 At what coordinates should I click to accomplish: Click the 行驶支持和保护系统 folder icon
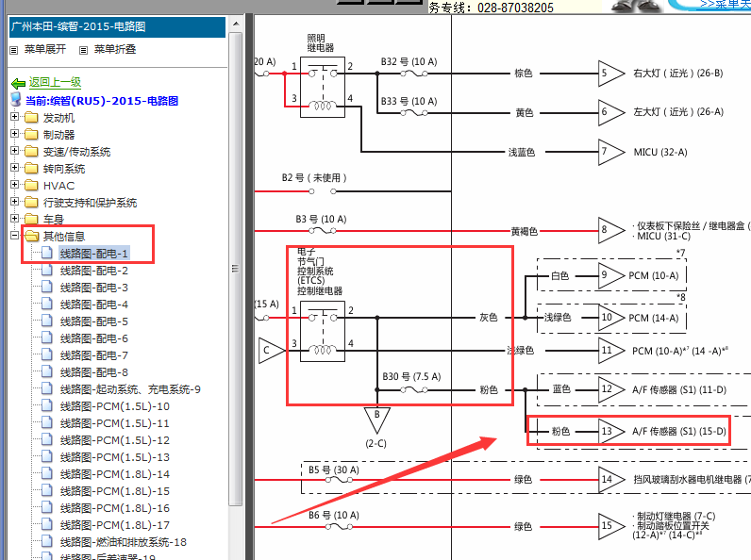point(31,203)
